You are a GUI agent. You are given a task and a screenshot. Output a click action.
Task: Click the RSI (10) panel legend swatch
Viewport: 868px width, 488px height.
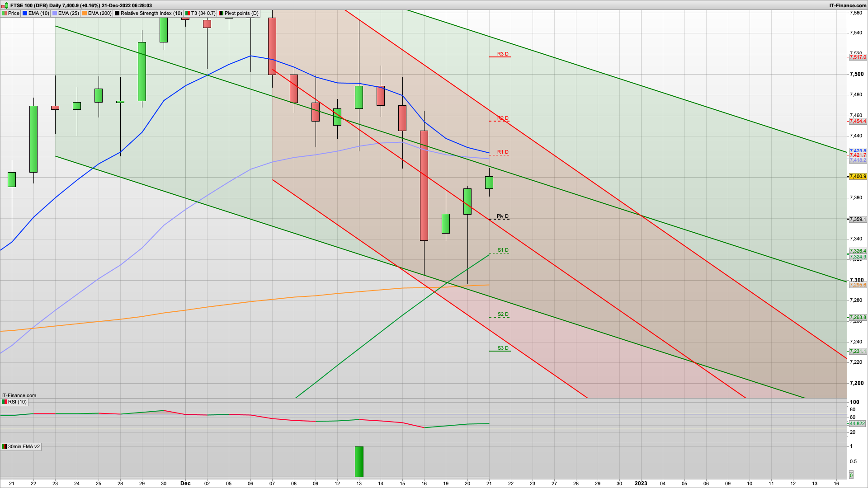click(4, 402)
